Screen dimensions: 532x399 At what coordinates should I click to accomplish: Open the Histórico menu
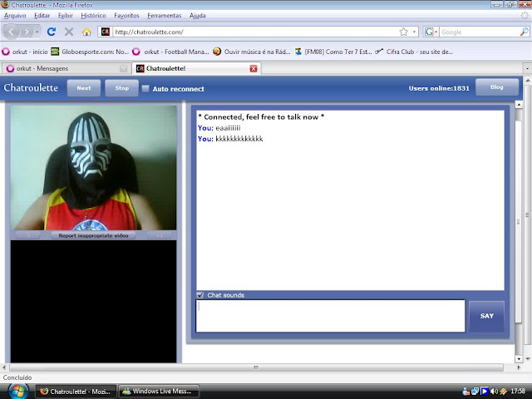point(93,16)
